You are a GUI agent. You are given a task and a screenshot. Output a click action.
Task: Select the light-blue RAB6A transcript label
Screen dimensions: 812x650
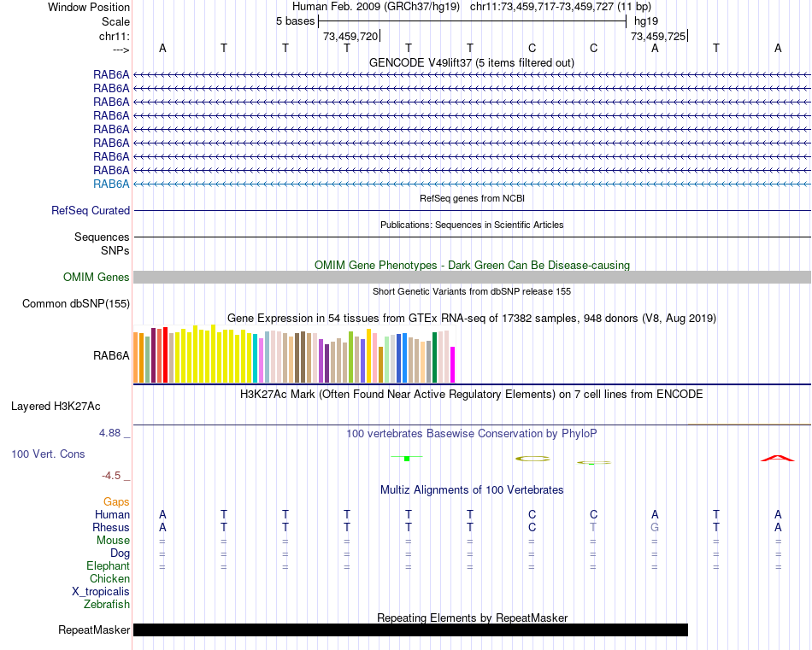point(111,184)
